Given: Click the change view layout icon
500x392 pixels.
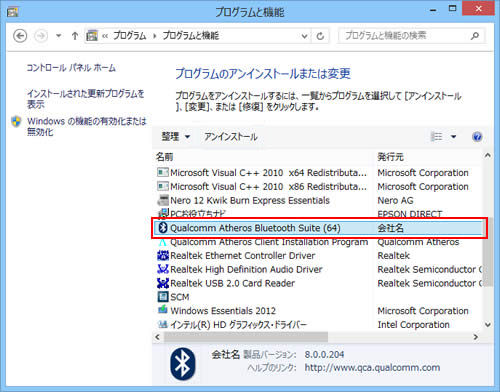Looking at the screenshot, I should pyautogui.click(x=436, y=137).
